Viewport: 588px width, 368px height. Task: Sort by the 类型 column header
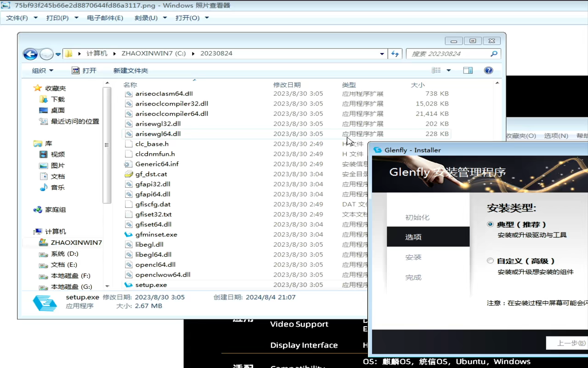coord(349,85)
